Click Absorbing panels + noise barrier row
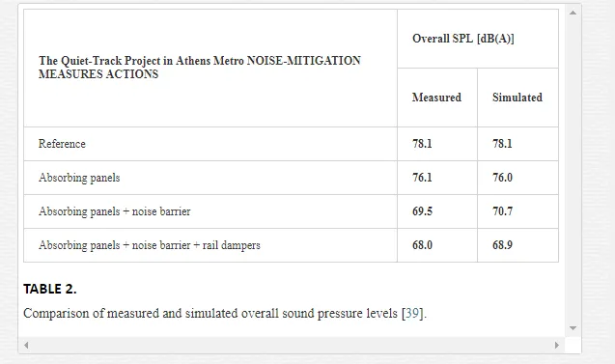Screen dimensions: 615x364 coord(291,211)
